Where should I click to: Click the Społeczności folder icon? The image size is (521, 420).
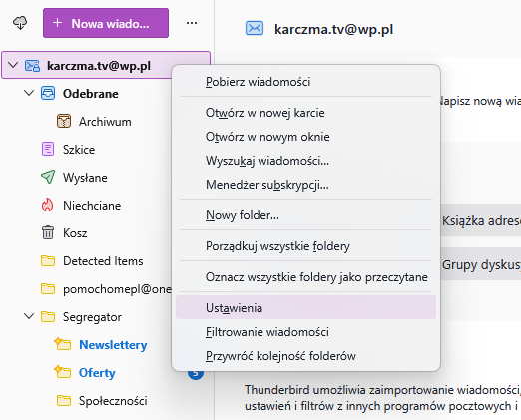tap(64, 400)
